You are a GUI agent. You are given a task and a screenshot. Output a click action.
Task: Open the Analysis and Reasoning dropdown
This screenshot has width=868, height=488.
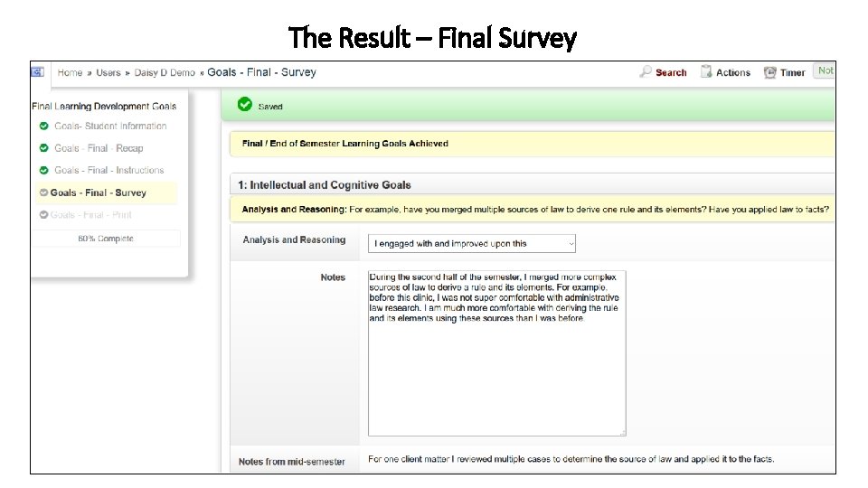471,243
